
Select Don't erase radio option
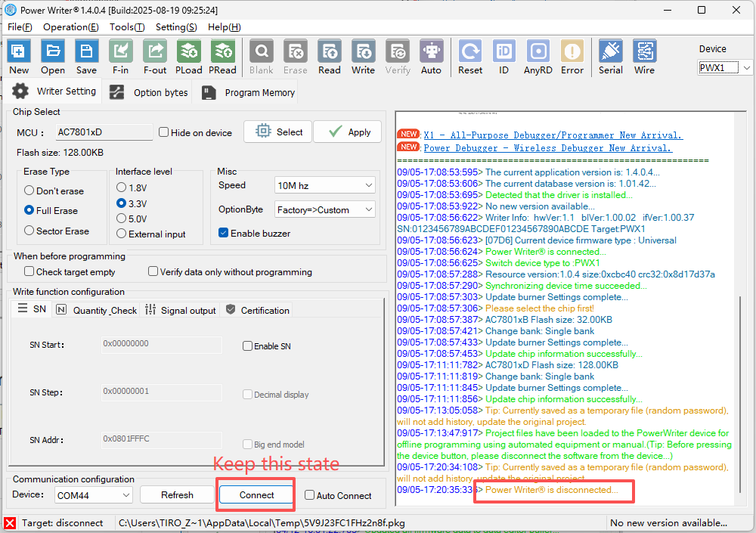(x=29, y=191)
